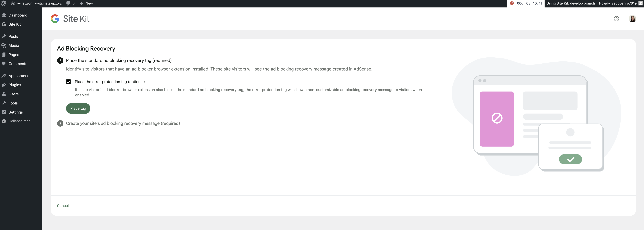Image resolution: width=644 pixels, height=230 pixels.
Task: Click the Place tag button
Action: tap(78, 108)
